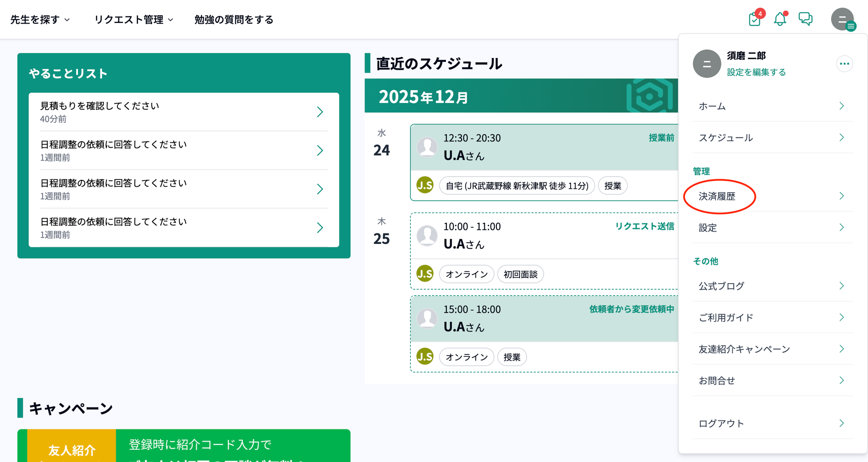Open 友達紹介キャンペーン menu entry

tap(744, 349)
